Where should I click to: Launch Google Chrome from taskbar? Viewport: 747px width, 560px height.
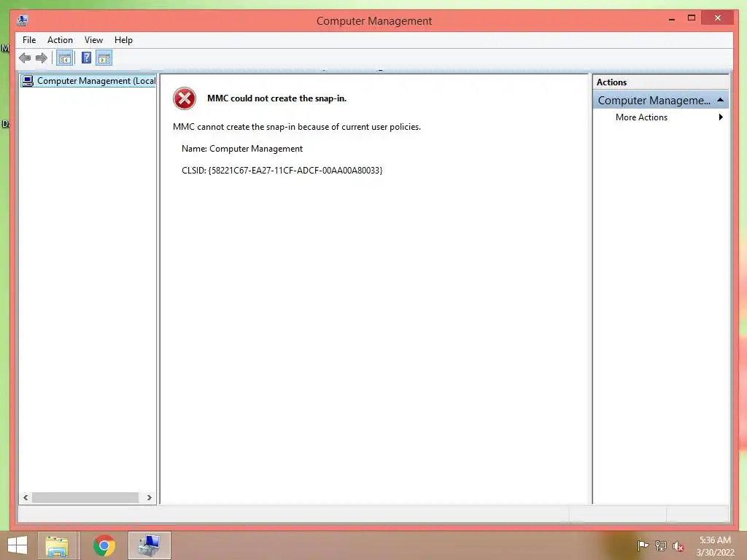click(x=104, y=545)
